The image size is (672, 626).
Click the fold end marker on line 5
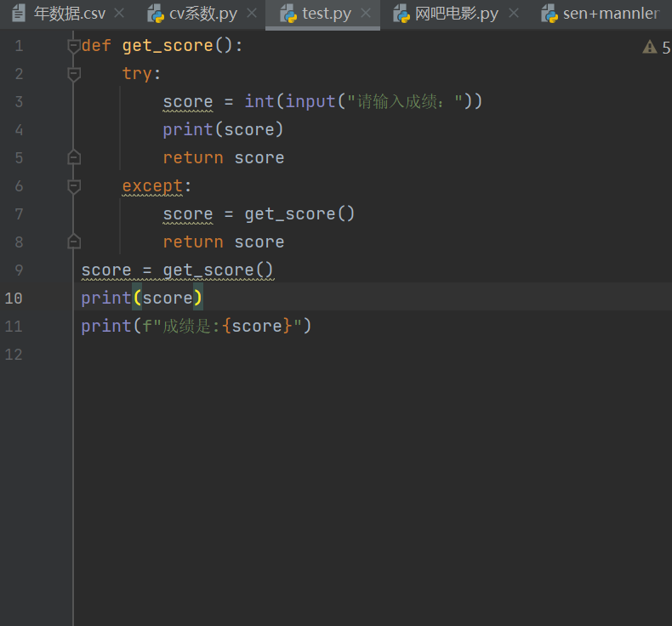point(74,157)
